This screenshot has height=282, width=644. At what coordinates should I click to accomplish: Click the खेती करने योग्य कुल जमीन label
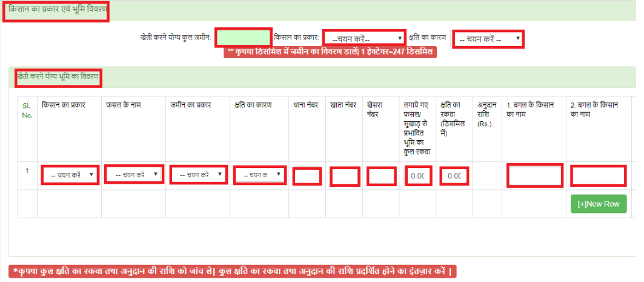(x=176, y=38)
